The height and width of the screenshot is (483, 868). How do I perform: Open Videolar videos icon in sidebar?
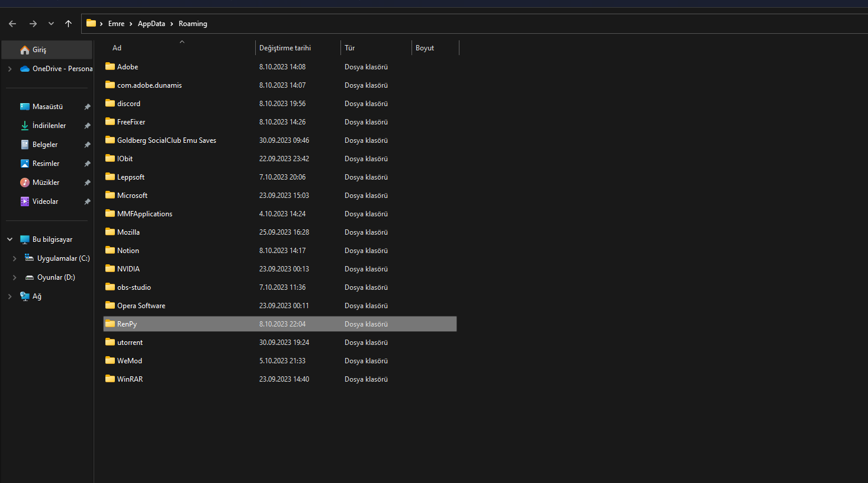pos(25,201)
